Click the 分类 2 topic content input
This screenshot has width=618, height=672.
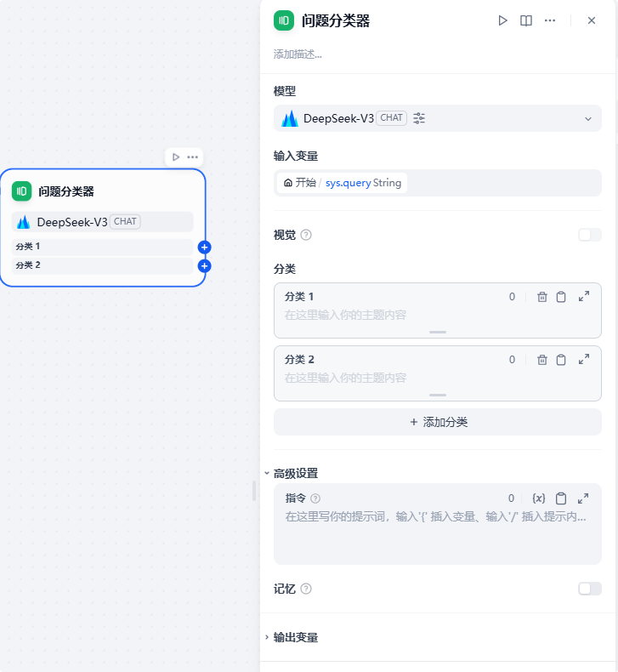coord(437,378)
